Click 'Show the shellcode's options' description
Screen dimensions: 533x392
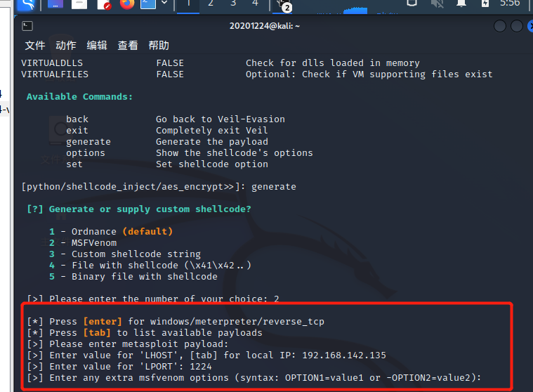coord(235,153)
